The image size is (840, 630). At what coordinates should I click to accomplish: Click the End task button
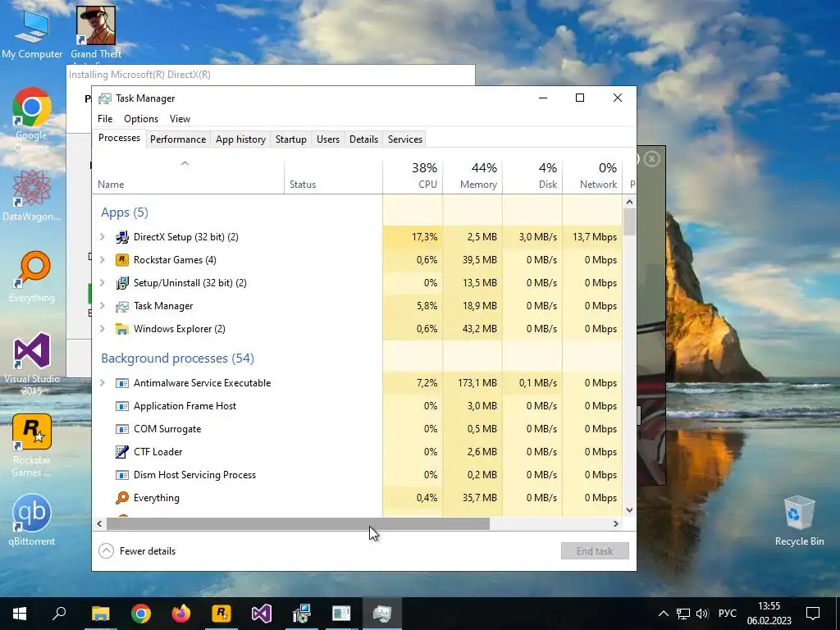pos(595,550)
